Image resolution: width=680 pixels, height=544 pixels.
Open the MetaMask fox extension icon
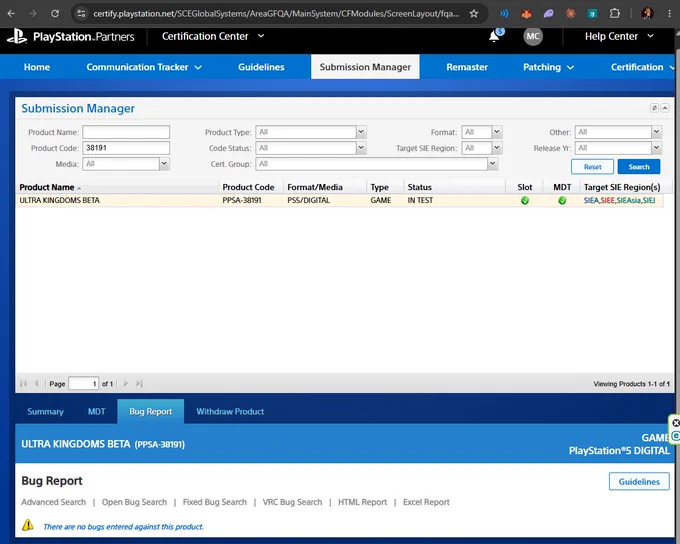(526, 14)
